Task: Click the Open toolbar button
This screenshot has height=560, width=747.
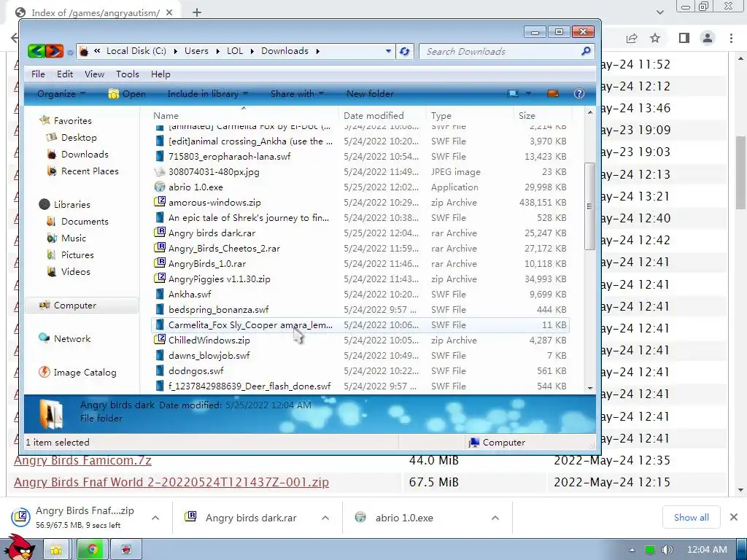Action: tap(127, 94)
